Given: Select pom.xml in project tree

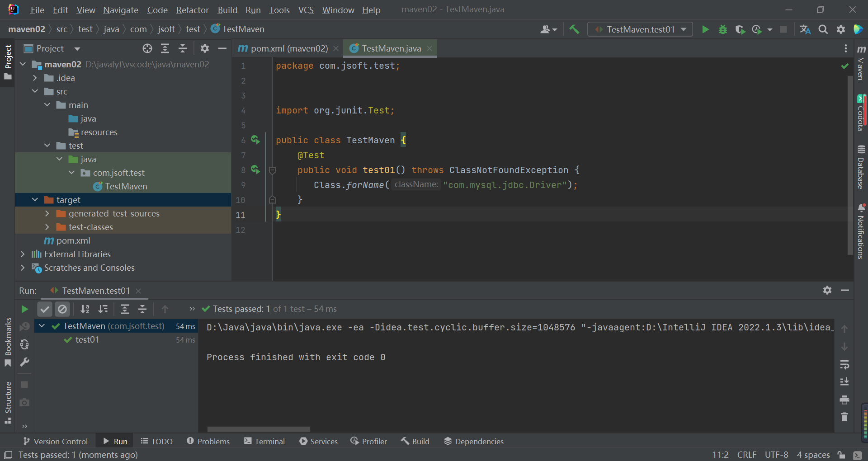Looking at the screenshot, I should 73,241.
